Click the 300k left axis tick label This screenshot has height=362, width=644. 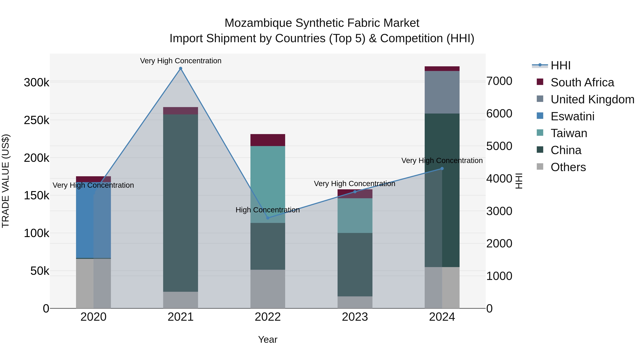point(36,82)
